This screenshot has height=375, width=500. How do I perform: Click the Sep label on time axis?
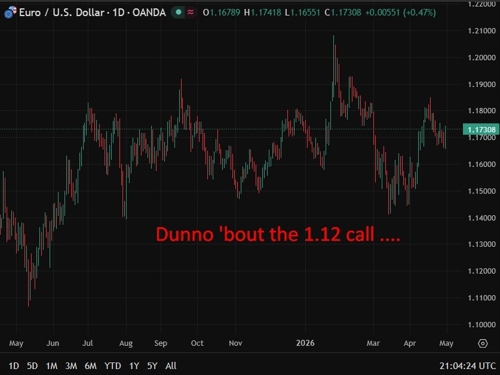[x=161, y=343]
